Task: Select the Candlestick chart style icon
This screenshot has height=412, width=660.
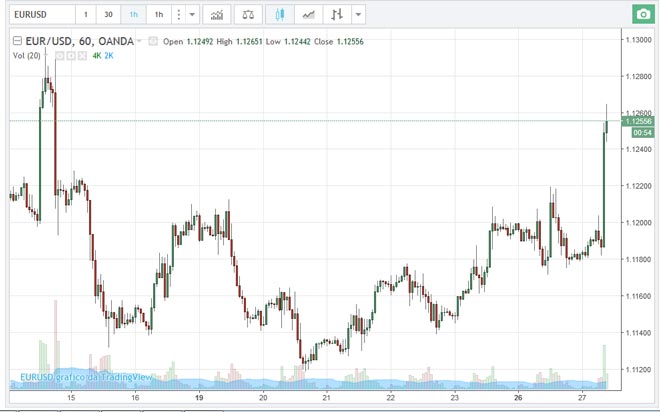Action: coord(280,15)
